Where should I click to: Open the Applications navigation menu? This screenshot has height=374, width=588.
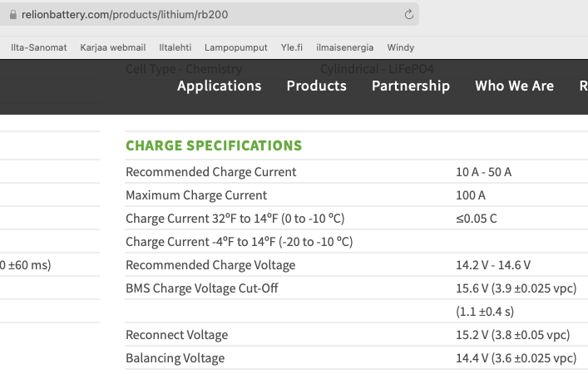[x=219, y=86]
